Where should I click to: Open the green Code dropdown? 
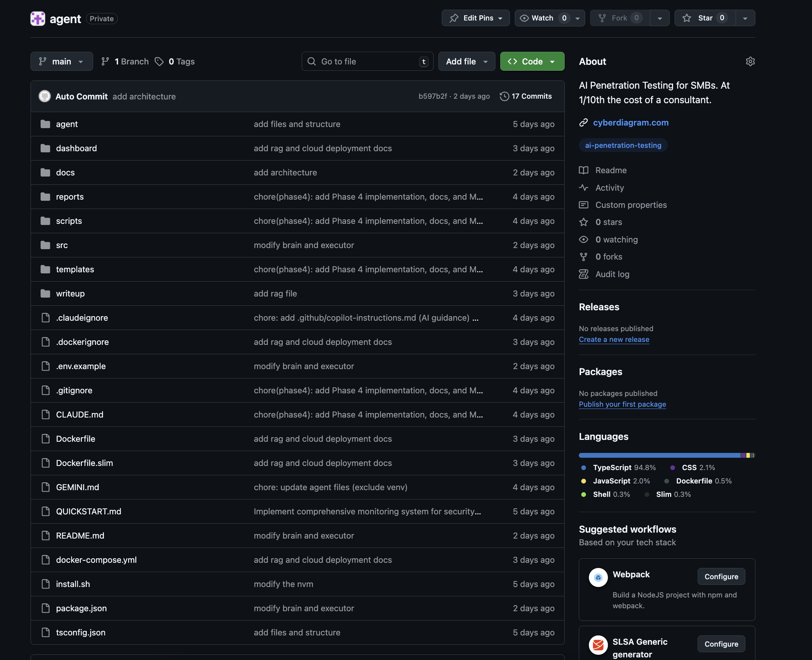pos(532,61)
